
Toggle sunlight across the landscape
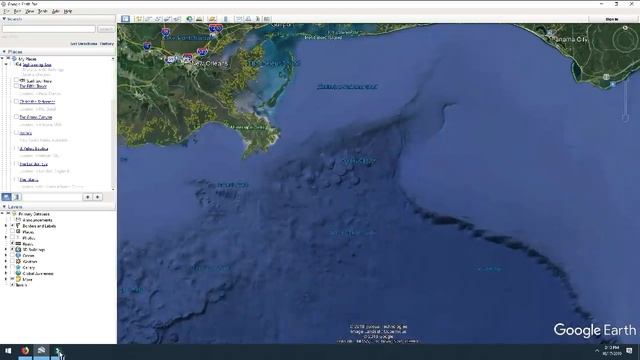199,19
